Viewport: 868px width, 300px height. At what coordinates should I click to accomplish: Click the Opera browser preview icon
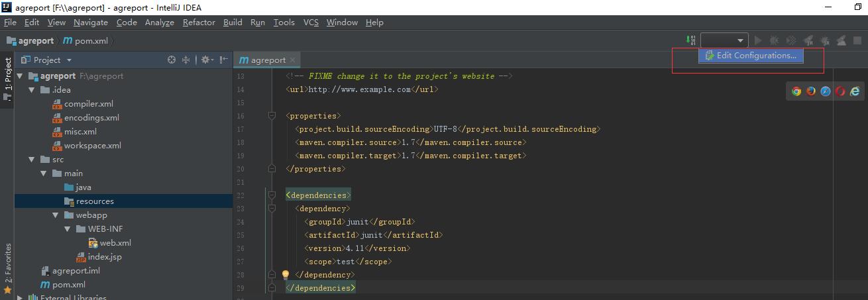[x=840, y=91]
